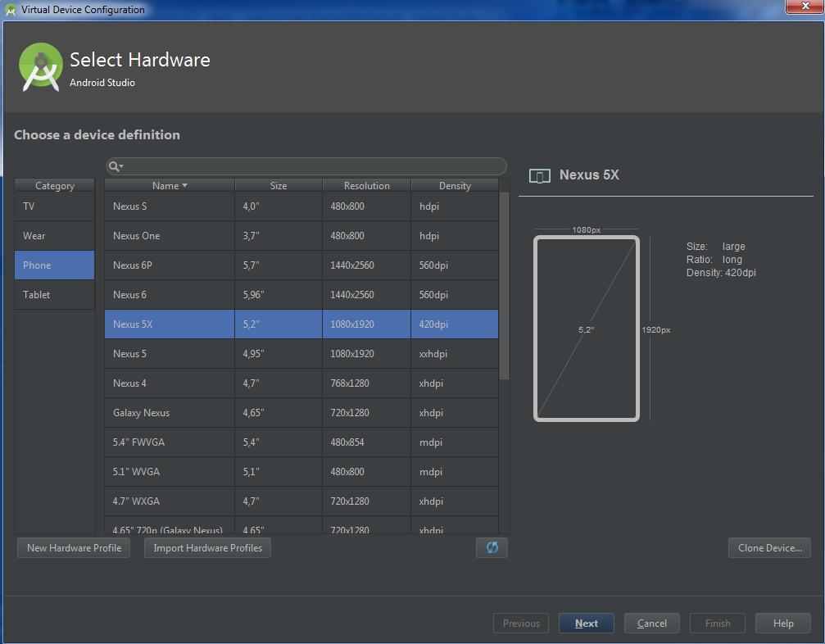Click the xxhdpi density cell of Nexus 5
The image size is (825, 644).
(x=455, y=354)
